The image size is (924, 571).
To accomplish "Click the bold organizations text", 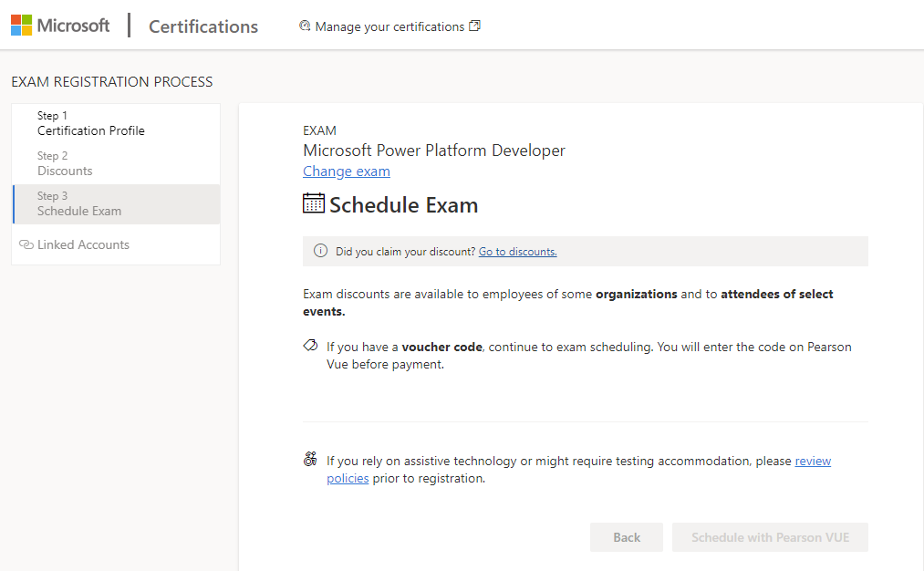I will [637, 294].
